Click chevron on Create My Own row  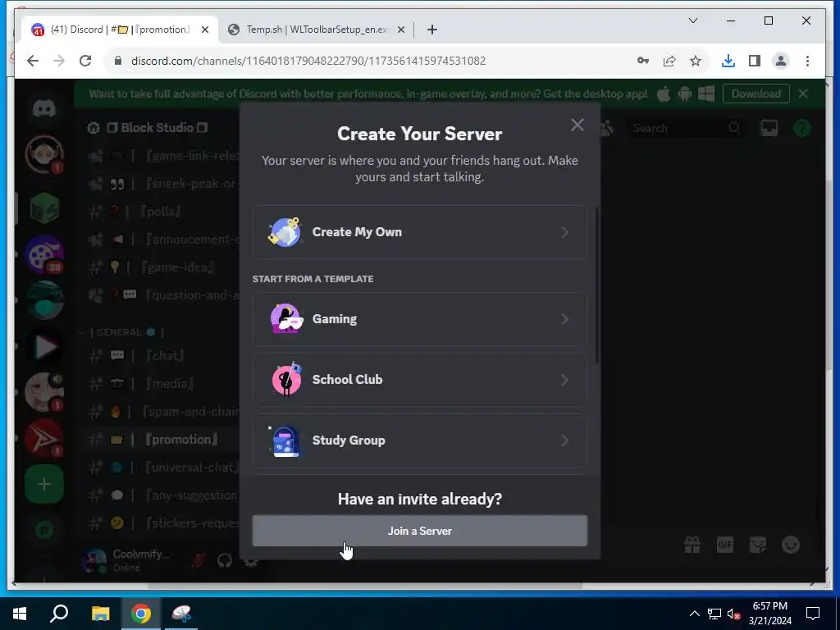click(x=564, y=232)
